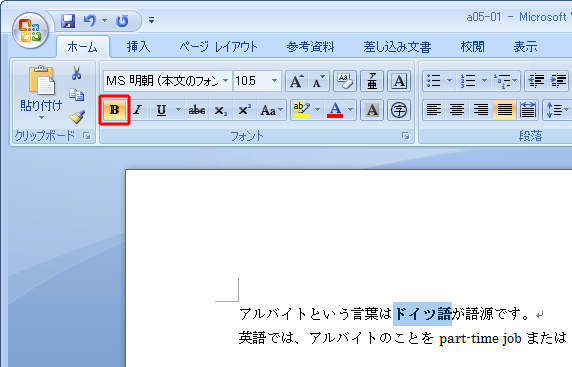Apply bulleted list
572x367 pixels.
click(x=434, y=81)
